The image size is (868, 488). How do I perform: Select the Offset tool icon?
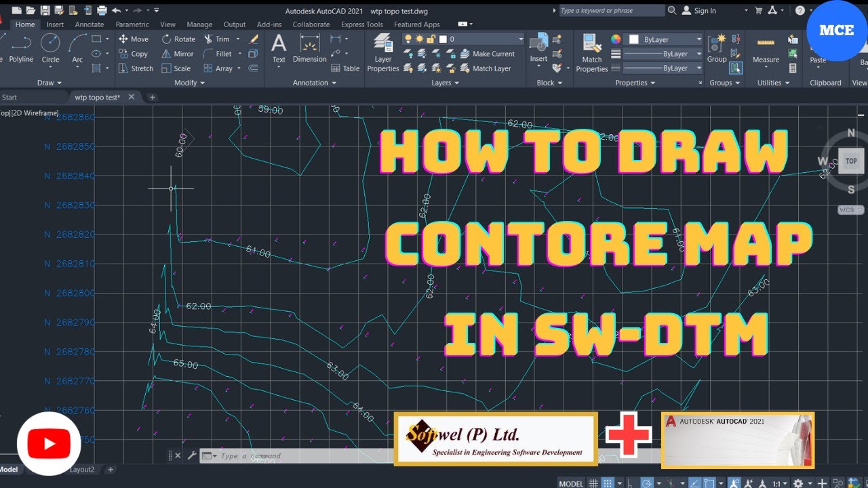click(x=253, y=68)
